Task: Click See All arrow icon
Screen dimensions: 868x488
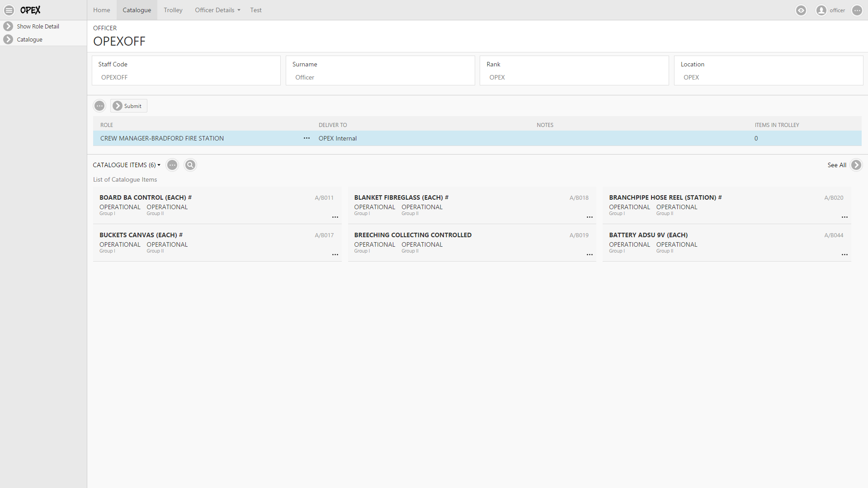Action: tap(856, 165)
